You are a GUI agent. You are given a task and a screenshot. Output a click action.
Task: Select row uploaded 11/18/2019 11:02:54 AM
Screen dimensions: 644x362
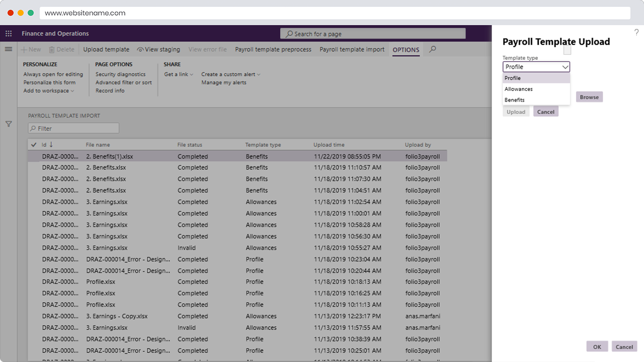point(237,202)
